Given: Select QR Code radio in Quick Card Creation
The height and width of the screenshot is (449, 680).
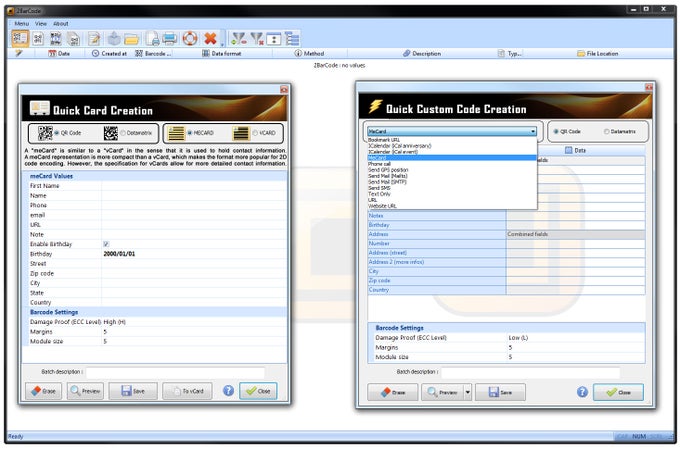Looking at the screenshot, I should click(57, 133).
